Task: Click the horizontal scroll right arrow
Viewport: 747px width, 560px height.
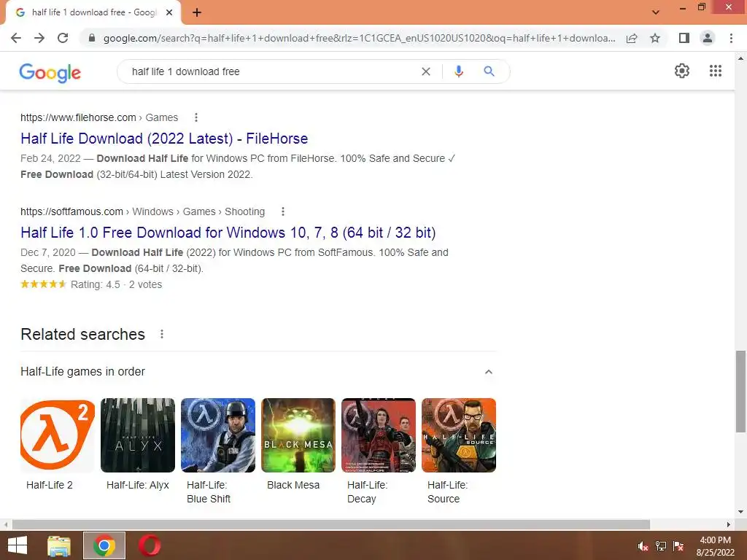Action: click(x=729, y=524)
